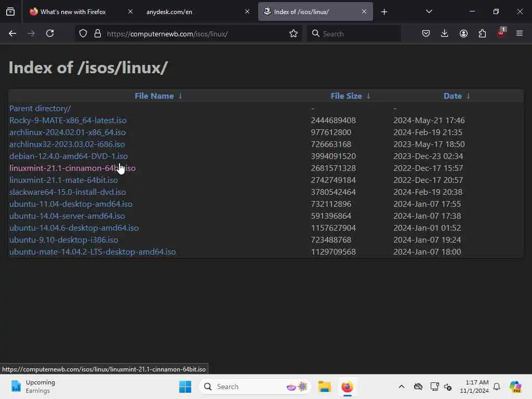Open the network tray icon
The height and width of the screenshot is (399, 532).
click(x=434, y=387)
